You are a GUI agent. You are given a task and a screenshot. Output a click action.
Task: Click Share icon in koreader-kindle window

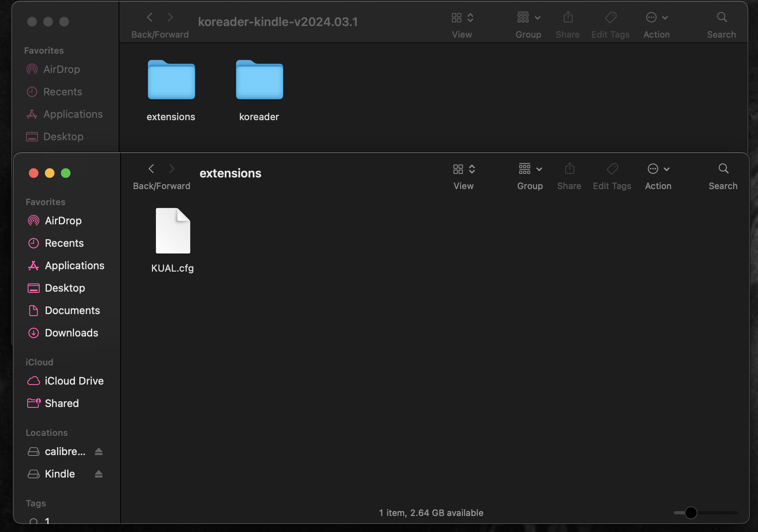click(568, 17)
